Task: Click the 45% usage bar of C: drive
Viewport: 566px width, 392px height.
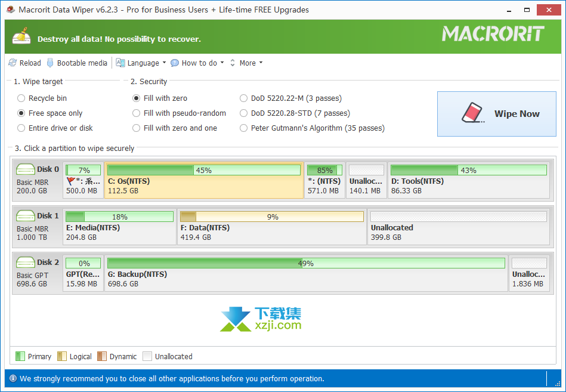Action: click(x=204, y=170)
